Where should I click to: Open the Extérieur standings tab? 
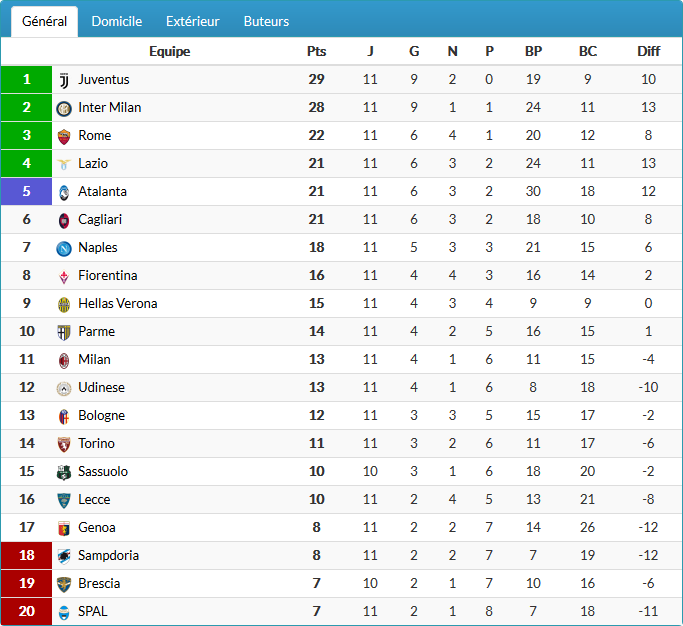193,21
